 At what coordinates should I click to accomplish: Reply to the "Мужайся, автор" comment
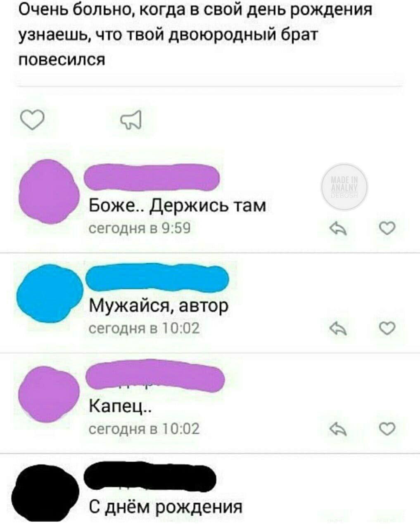pos(339,329)
